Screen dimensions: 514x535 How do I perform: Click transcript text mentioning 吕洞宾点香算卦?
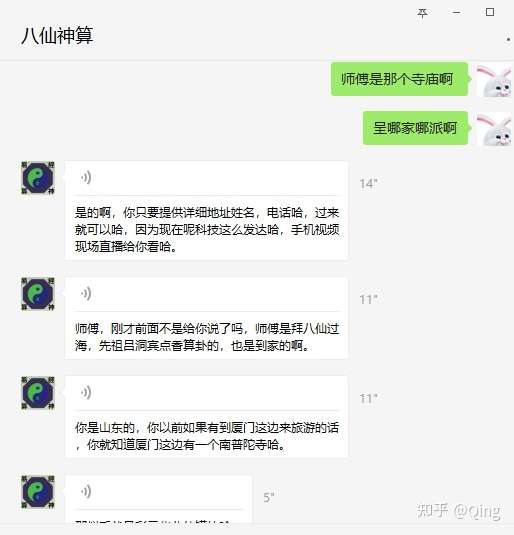pyautogui.click(x=207, y=337)
